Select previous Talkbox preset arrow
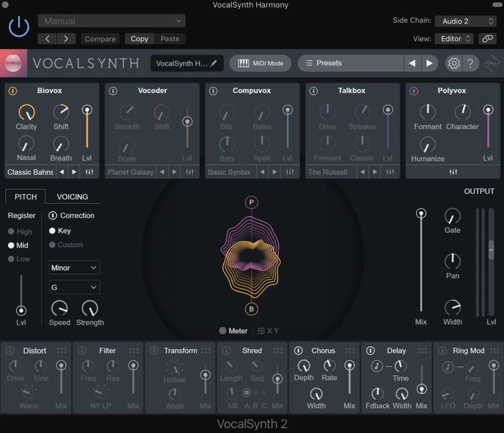The width and height of the screenshot is (504, 433). (363, 172)
